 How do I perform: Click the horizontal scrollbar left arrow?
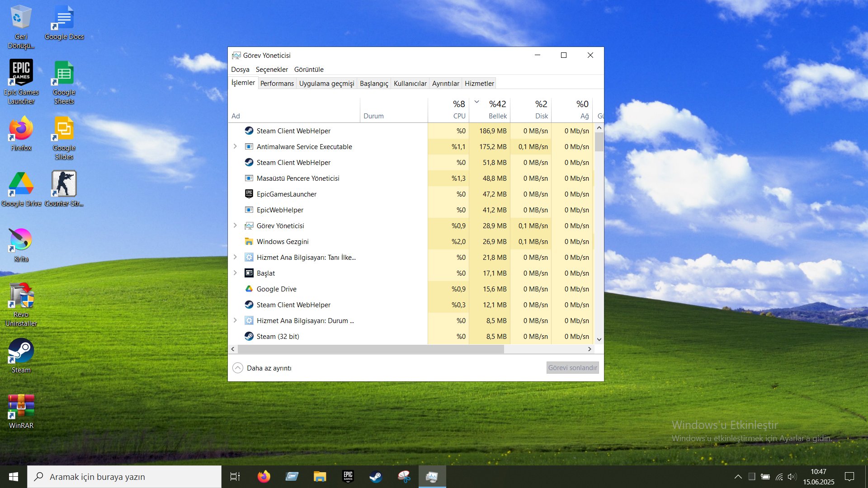coord(233,349)
